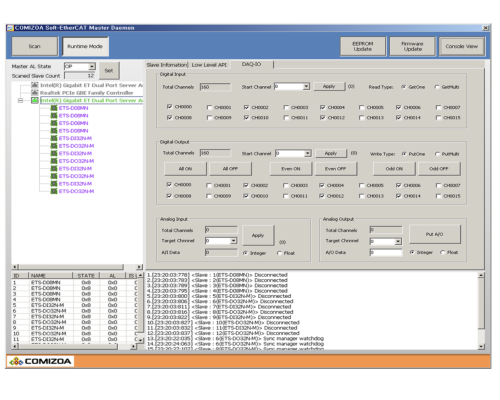
Task: Open EEPROM Update
Action: point(363,46)
